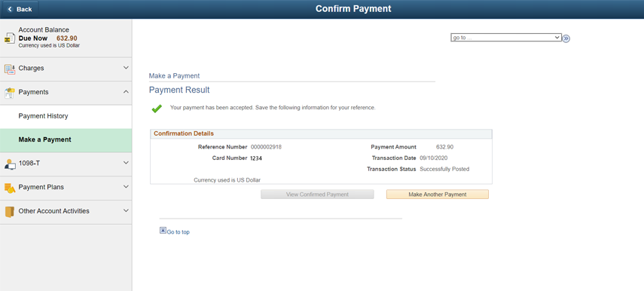Viewport: 644px width, 291px height.
Task: Click the Account Balance invoice icon
Action: (x=10, y=38)
